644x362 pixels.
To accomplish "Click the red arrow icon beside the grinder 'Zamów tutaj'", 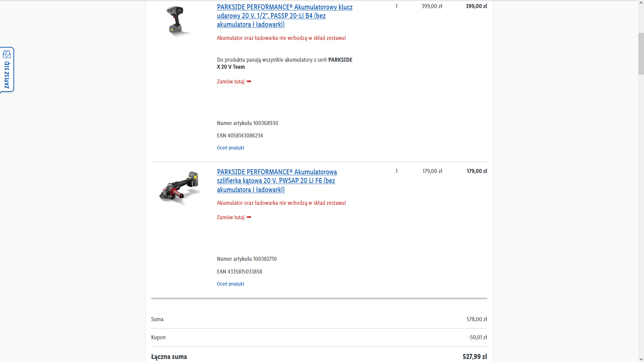I will [x=249, y=217].
